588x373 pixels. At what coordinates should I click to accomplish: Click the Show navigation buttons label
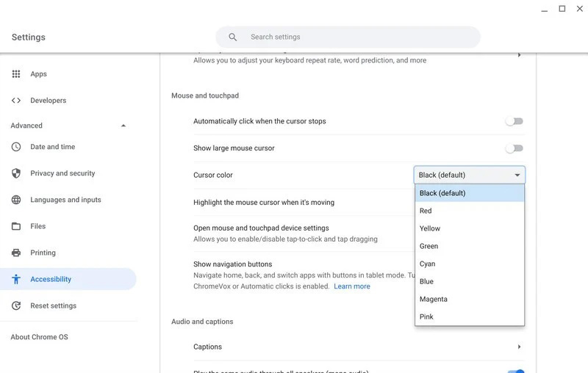[x=232, y=264]
